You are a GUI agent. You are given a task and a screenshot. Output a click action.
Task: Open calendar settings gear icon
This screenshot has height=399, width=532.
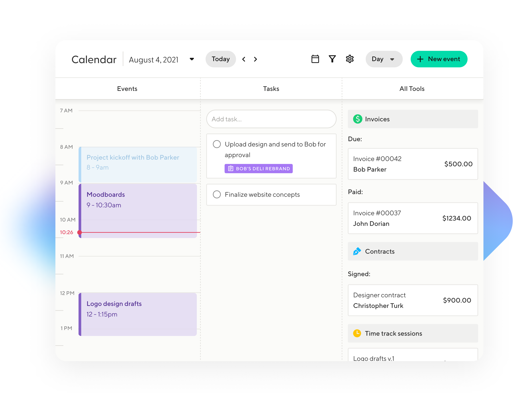tap(350, 59)
